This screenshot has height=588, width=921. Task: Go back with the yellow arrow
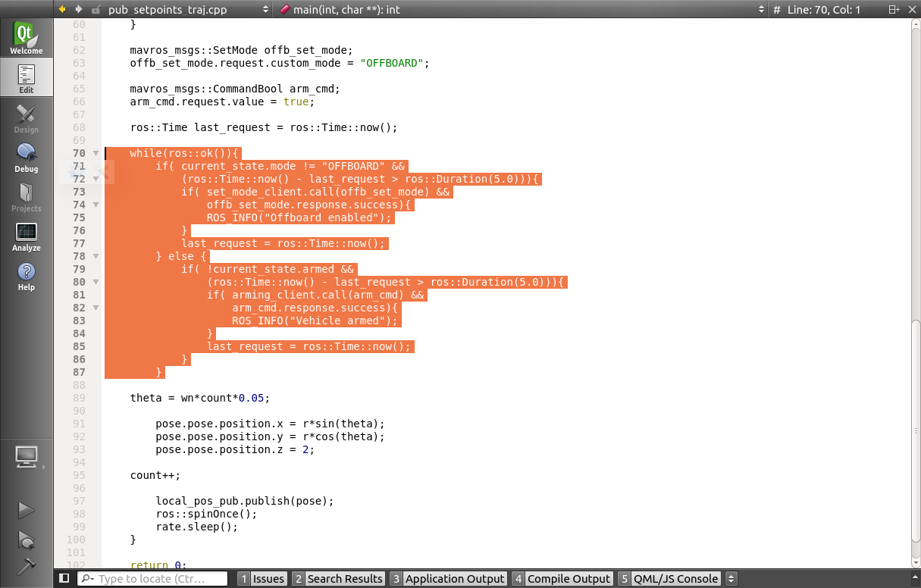click(62, 10)
